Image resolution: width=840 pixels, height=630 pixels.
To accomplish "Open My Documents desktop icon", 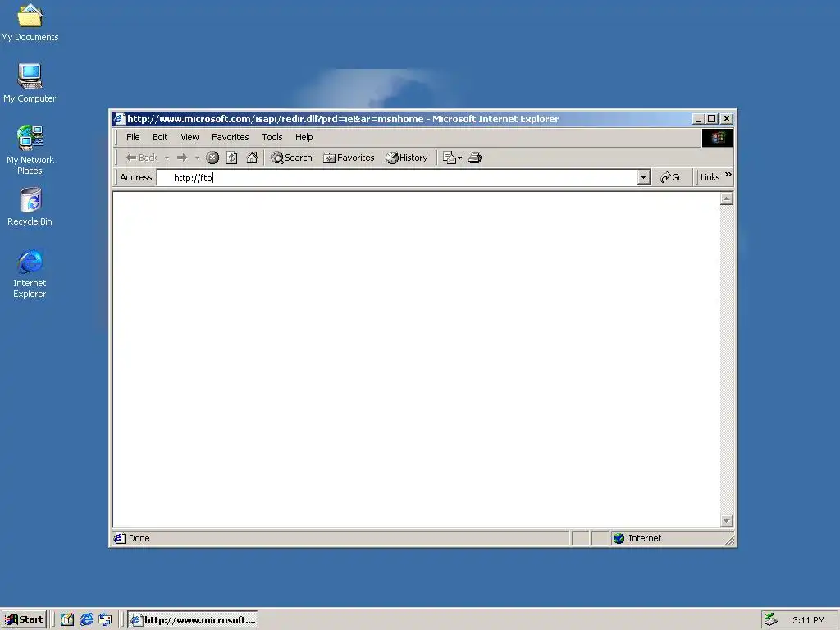I will (x=30, y=22).
